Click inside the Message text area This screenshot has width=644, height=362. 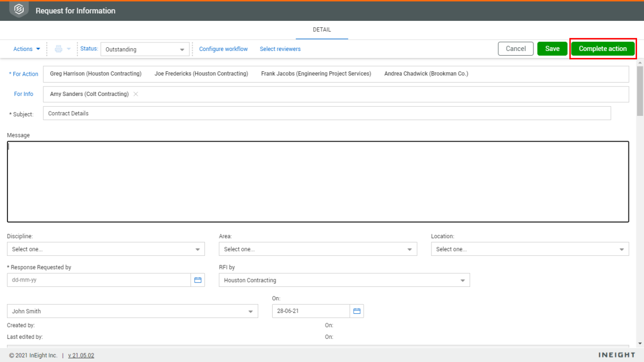pos(318,181)
